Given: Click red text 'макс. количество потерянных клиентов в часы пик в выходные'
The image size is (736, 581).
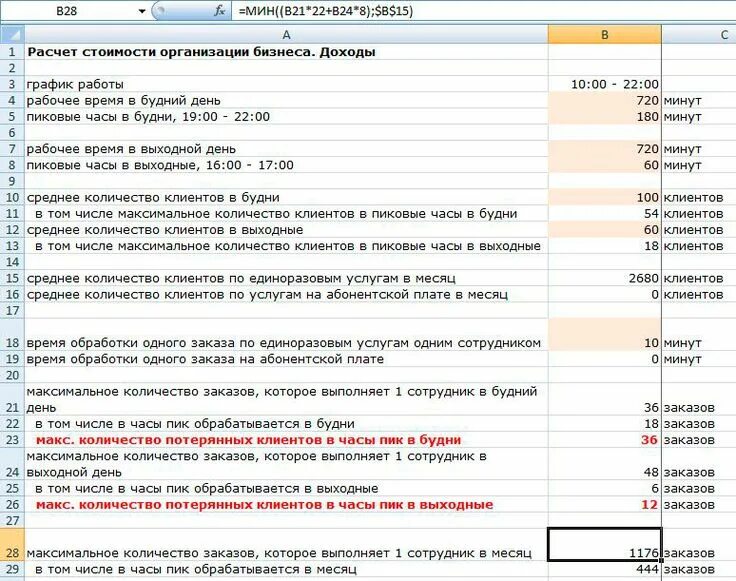Looking at the screenshot, I should tap(264, 505).
